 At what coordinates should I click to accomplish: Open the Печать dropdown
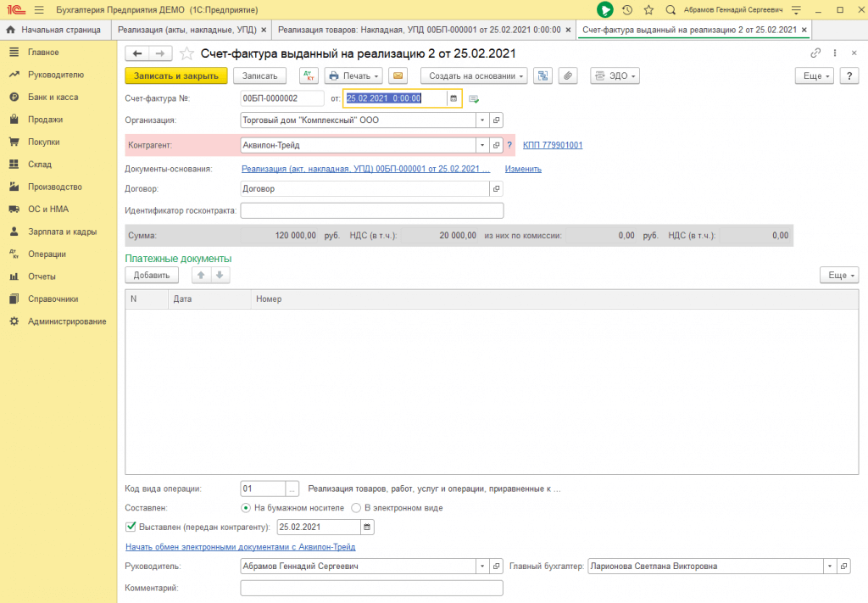[353, 75]
